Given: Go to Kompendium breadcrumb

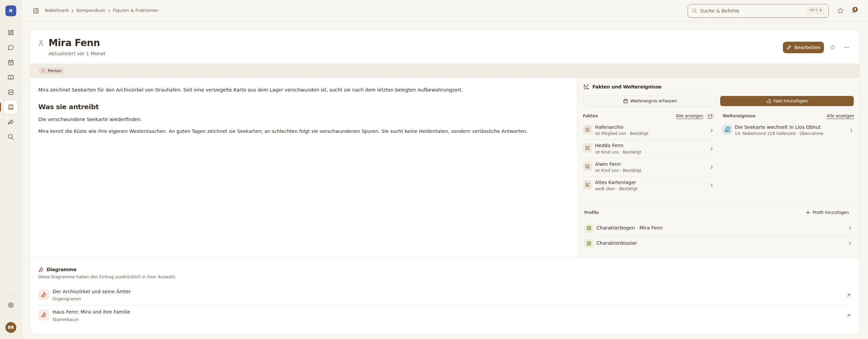Looking at the screenshot, I should tap(91, 11).
